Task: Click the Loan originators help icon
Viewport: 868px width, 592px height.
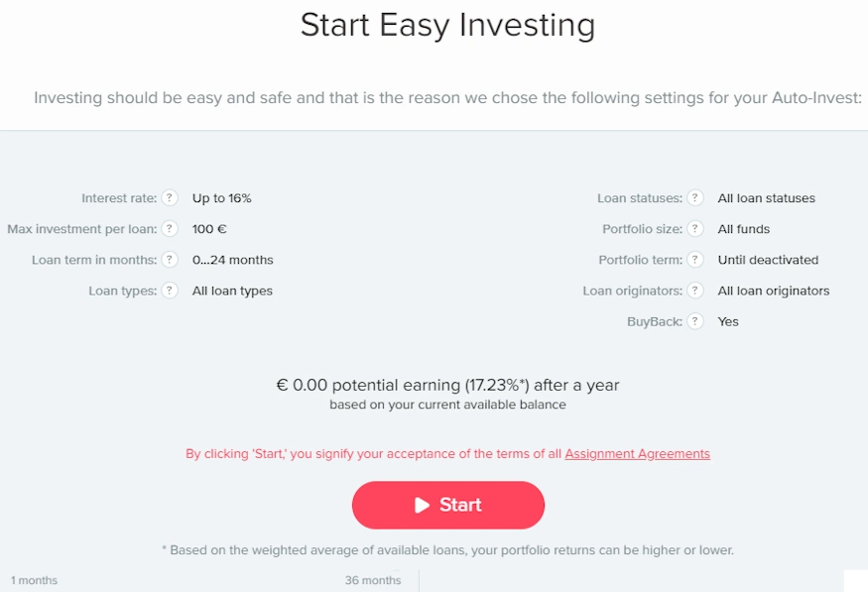Action: (x=696, y=291)
